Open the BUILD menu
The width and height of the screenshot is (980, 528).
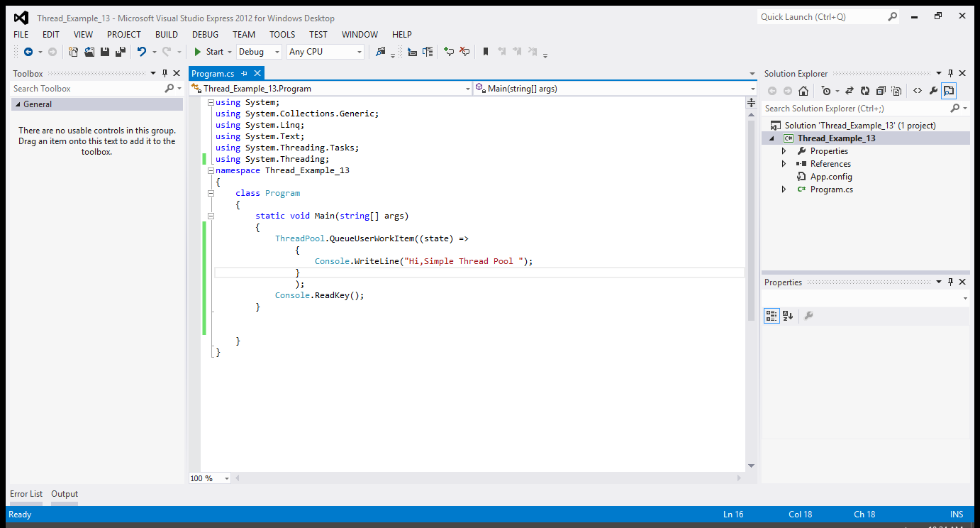(167, 34)
